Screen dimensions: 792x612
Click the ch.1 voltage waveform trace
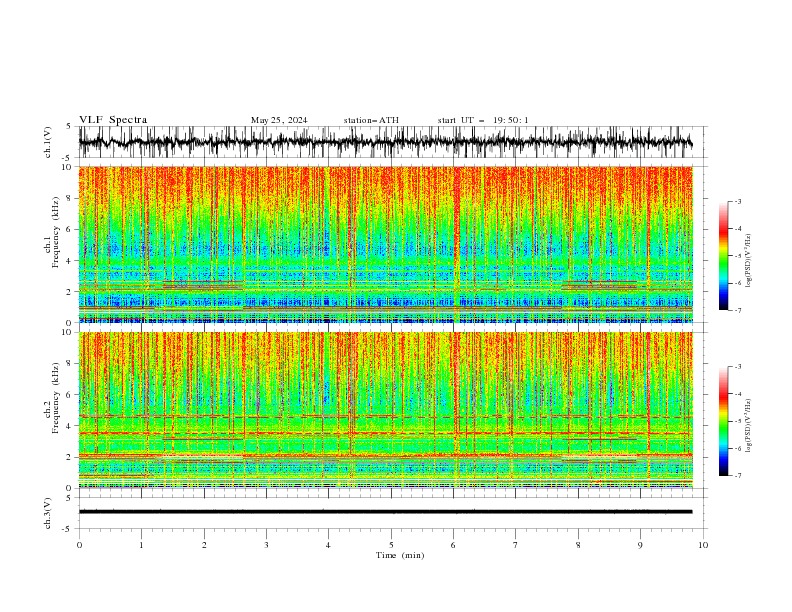[385, 142]
